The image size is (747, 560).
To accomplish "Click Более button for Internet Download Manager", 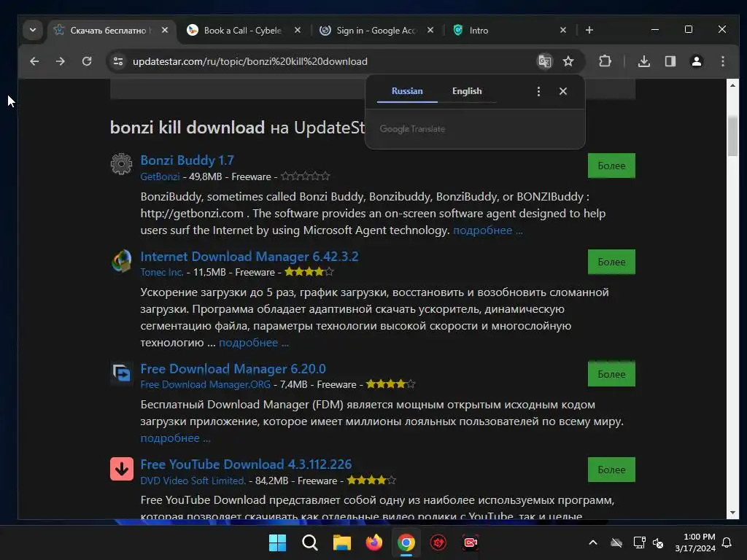I will (x=611, y=262).
